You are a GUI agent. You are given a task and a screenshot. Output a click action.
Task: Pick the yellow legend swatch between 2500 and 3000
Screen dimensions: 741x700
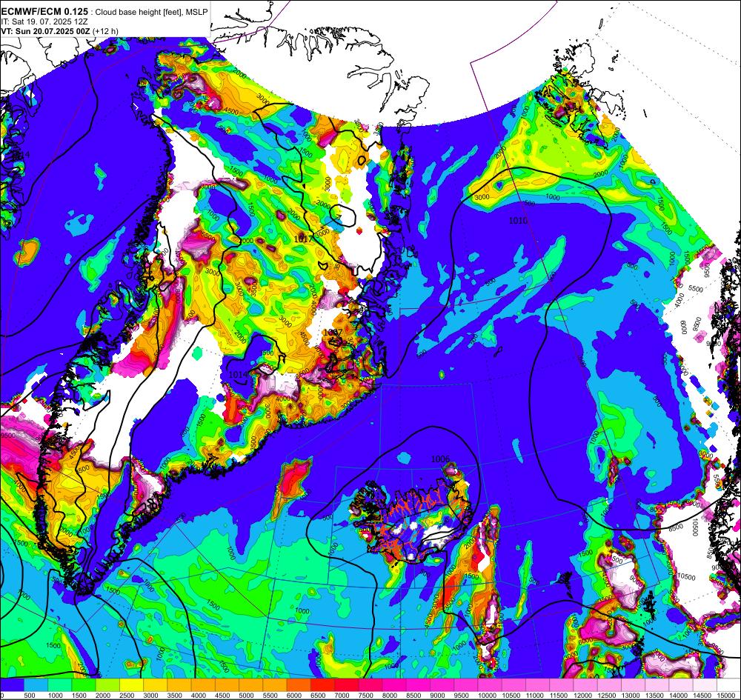click(x=131, y=684)
